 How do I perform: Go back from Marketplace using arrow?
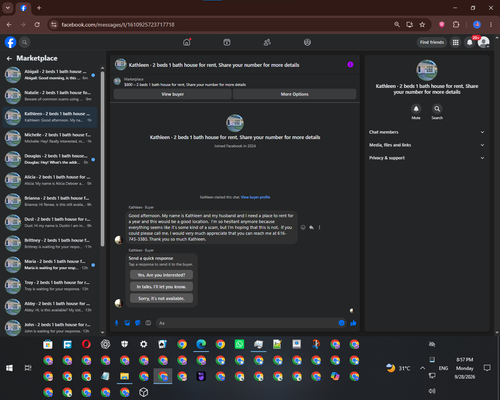point(9,58)
